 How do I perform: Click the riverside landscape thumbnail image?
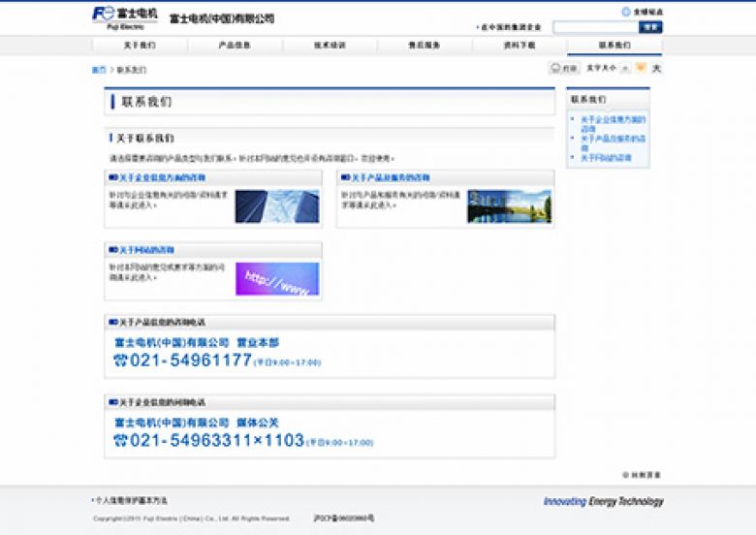(509, 206)
